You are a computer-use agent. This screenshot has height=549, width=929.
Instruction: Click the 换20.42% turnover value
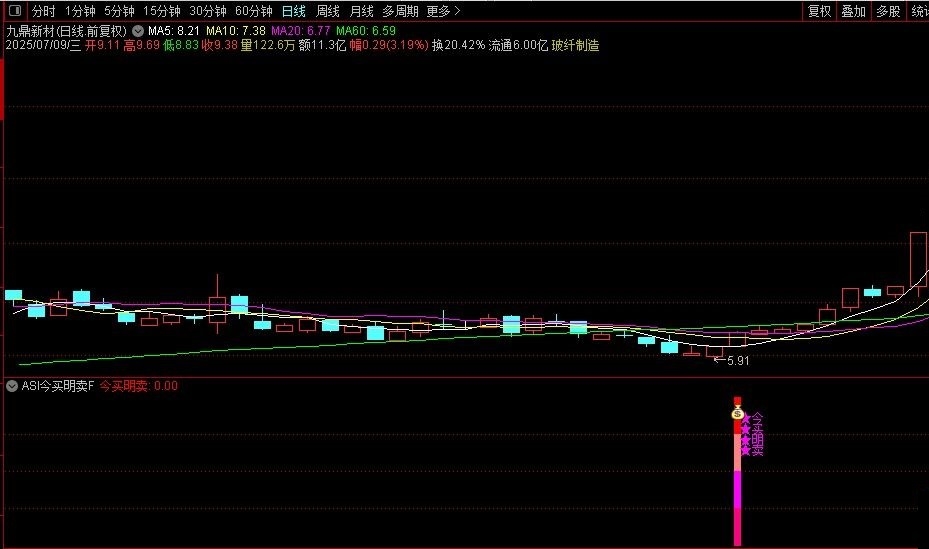(458, 46)
